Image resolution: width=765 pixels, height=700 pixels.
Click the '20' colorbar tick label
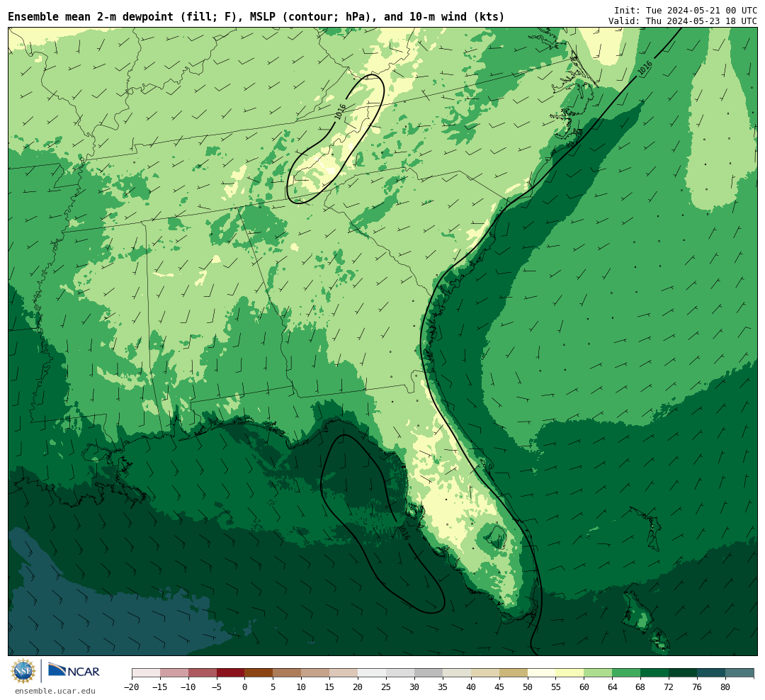(x=358, y=687)
